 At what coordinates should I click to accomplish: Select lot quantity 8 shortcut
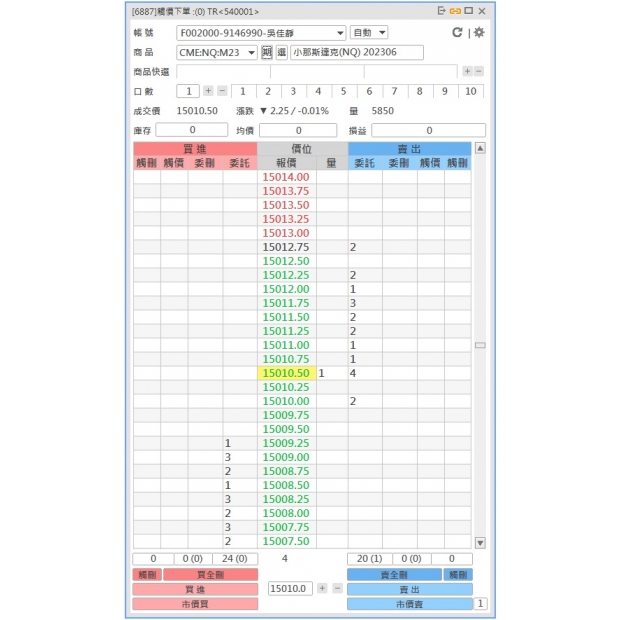pyautogui.click(x=420, y=91)
